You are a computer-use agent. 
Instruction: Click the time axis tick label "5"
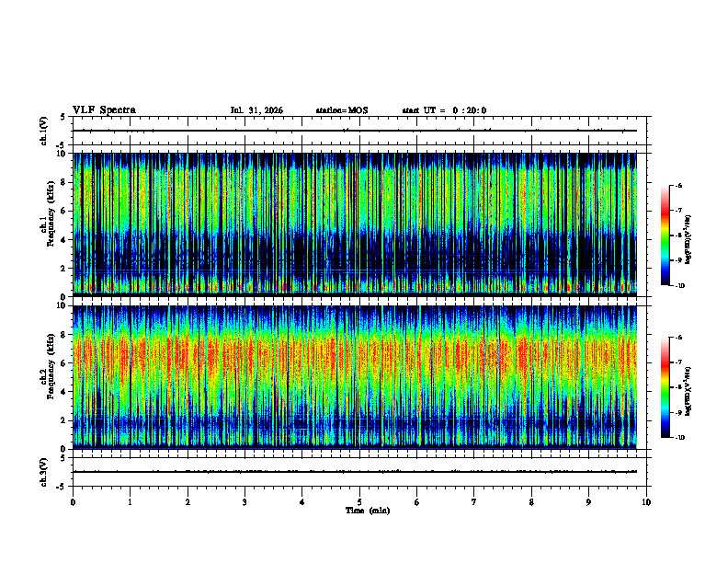[359, 502]
